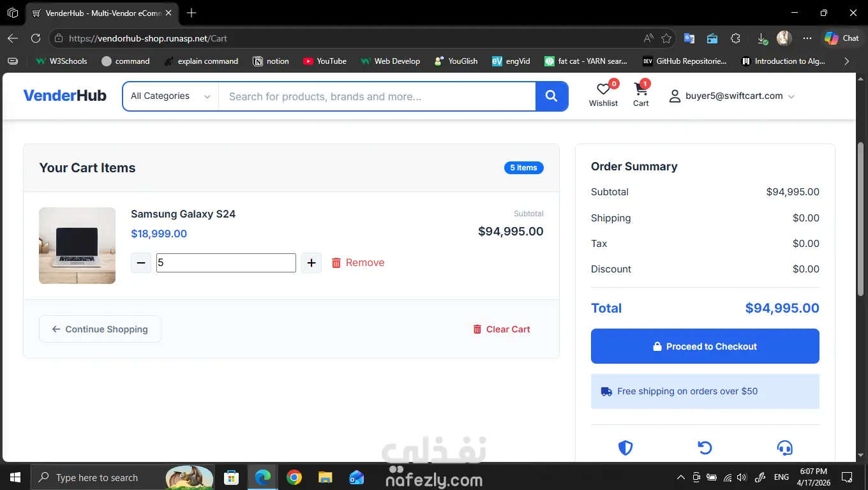868x490 pixels.
Task: Add this page to favorites with the star
Action: click(666, 38)
